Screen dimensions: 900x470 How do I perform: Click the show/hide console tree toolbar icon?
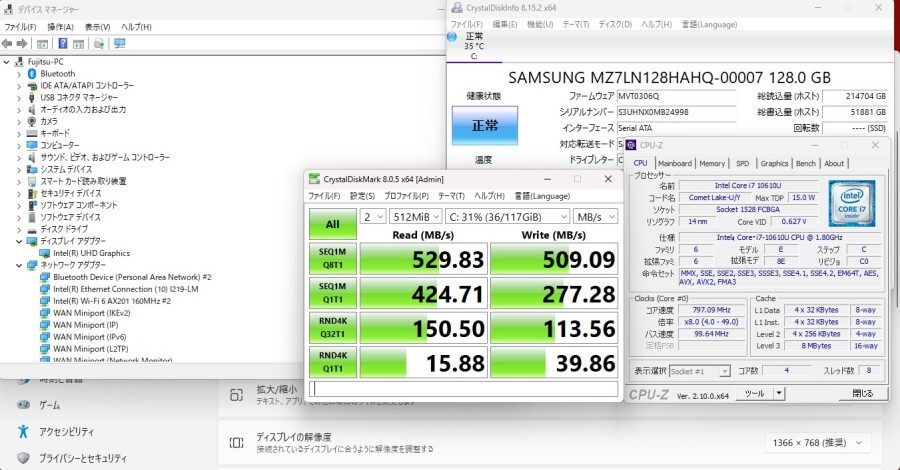tap(42, 44)
